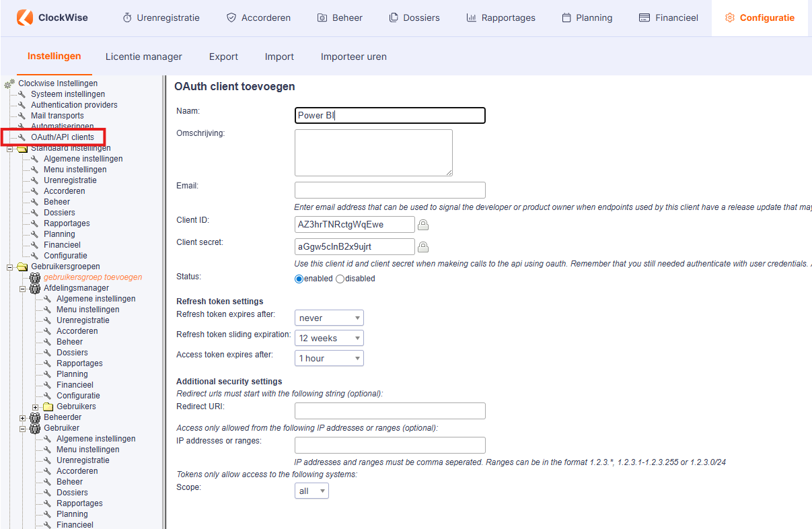The width and height of the screenshot is (812, 529).
Task: Click the Beheer icon in the navigation
Action: pos(321,17)
